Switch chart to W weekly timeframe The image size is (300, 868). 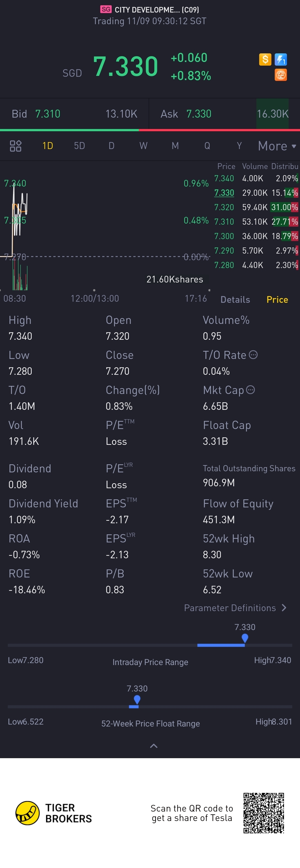(x=143, y=146)
